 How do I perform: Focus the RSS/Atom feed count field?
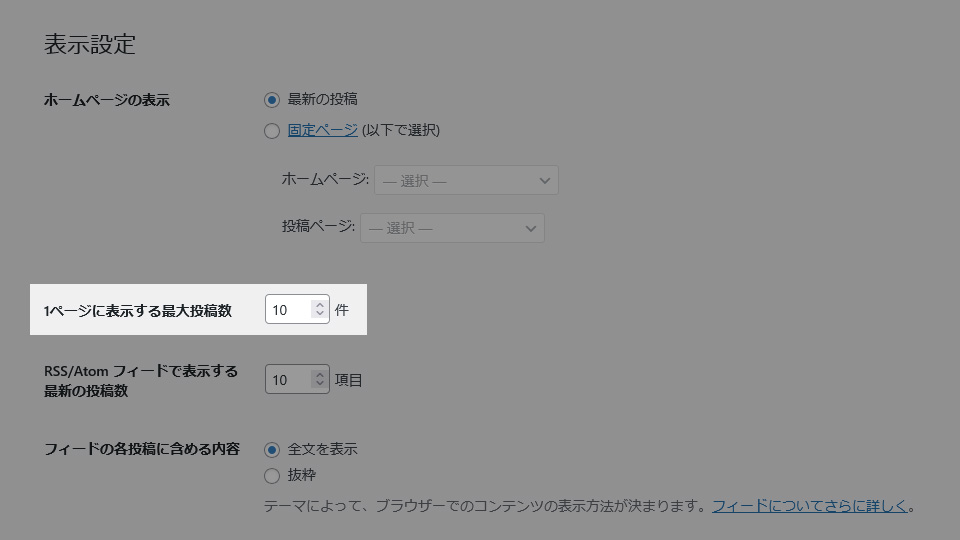297,380
